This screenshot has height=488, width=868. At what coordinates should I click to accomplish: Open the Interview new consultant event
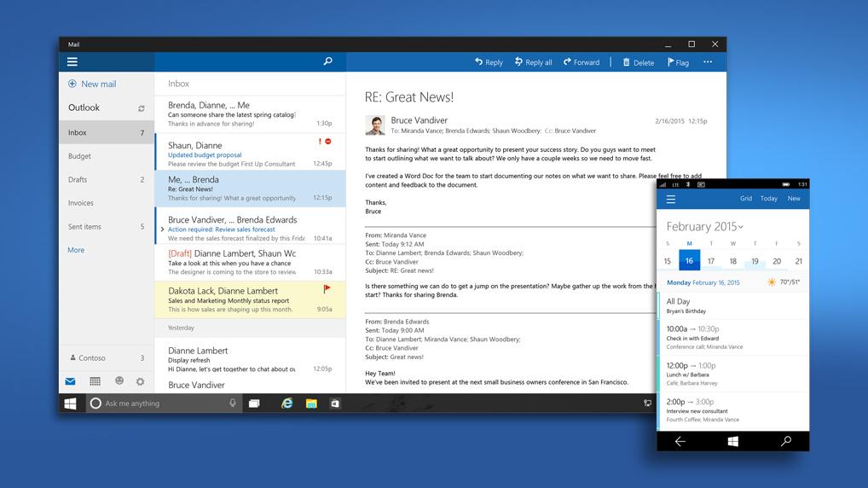734,410
